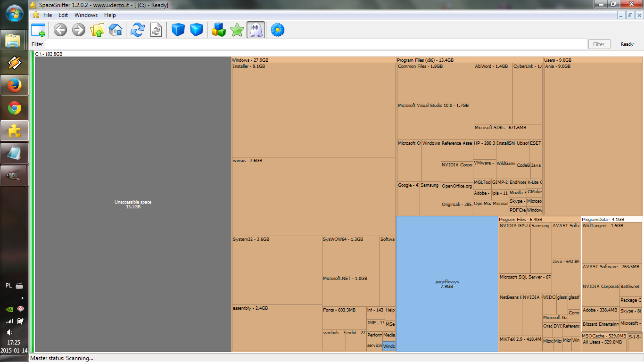Viewport: 644px width, 362px height.
Task: Open a new view window from toolbar
Action: pos(38,31)
